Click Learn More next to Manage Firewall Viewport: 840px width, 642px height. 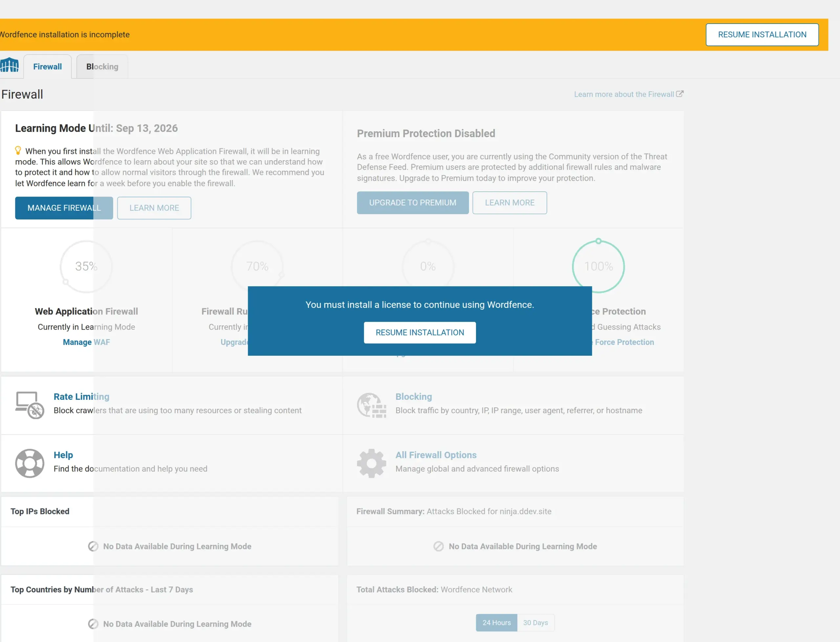(x=154, y=208)
